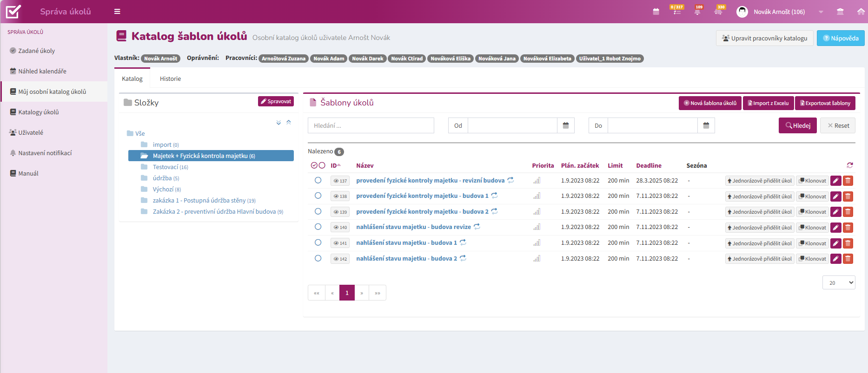Open Zadané úkoly in sidebar
Viewport: 868px width, 373px height.
tap(36, 51)
